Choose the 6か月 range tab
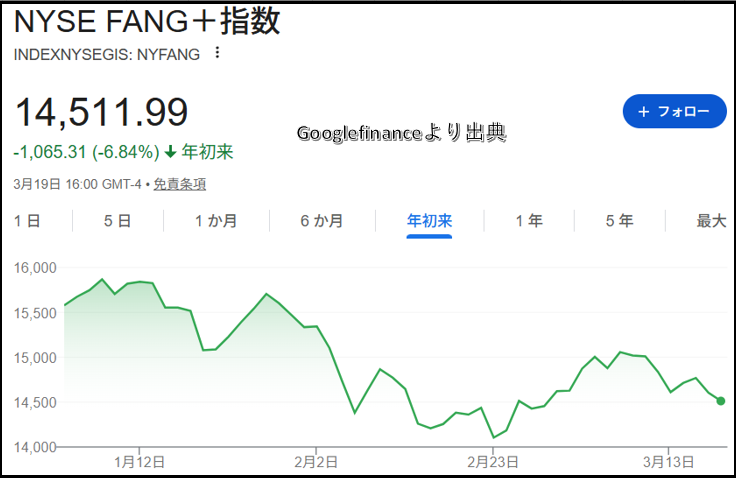 pos(321,221)
